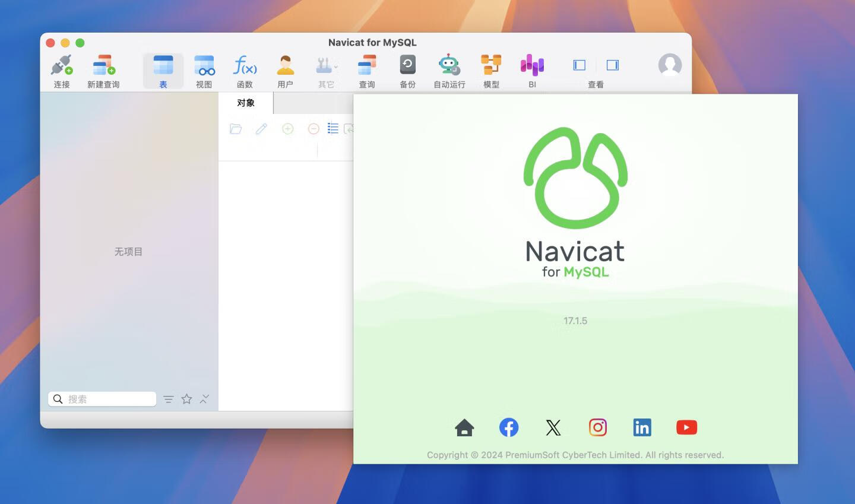Open the X (Twitter) link icon
The width and height of the screenshot is (855, 504).
click(x=553, y=427)
